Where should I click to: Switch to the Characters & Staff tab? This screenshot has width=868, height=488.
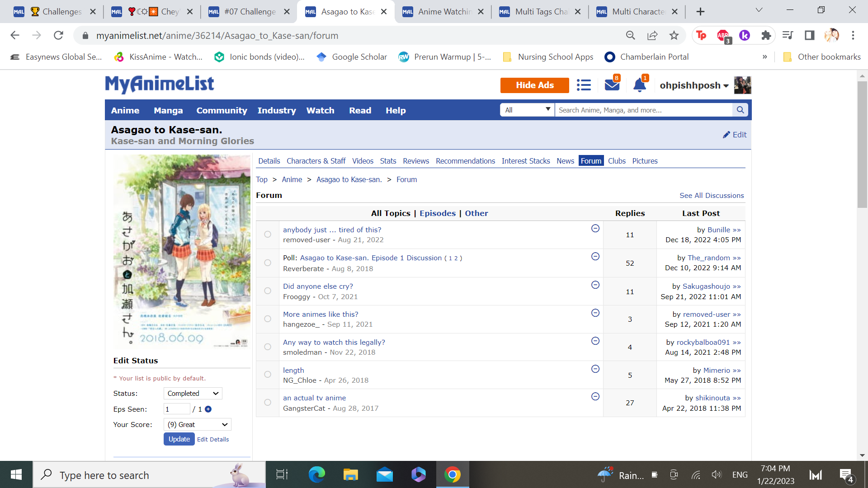click(316, 161)
